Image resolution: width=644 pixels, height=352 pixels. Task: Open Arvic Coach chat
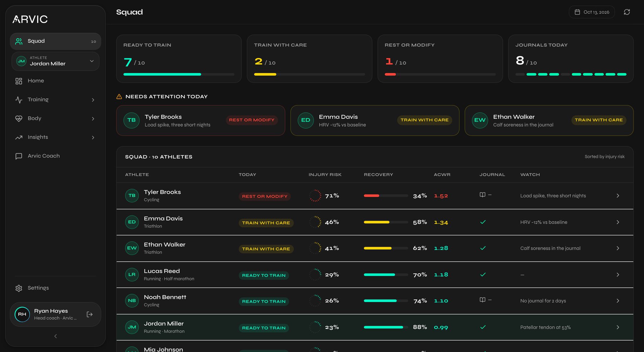tap(55, 156)
